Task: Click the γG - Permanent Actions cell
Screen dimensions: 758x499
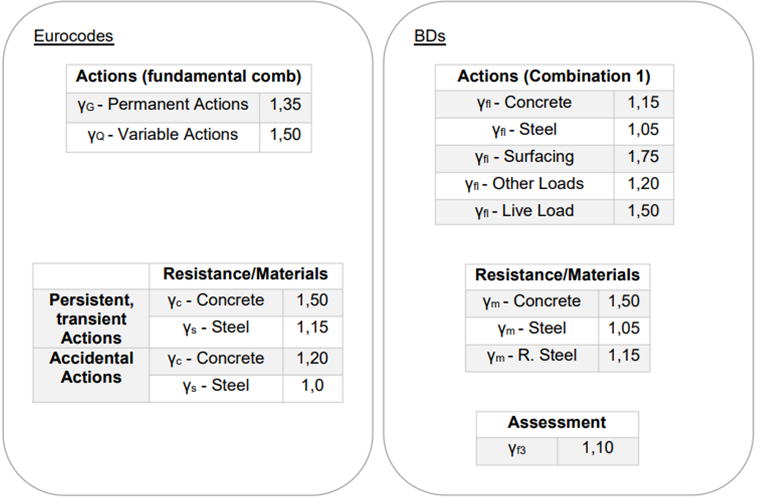Action: click(163, 104)
